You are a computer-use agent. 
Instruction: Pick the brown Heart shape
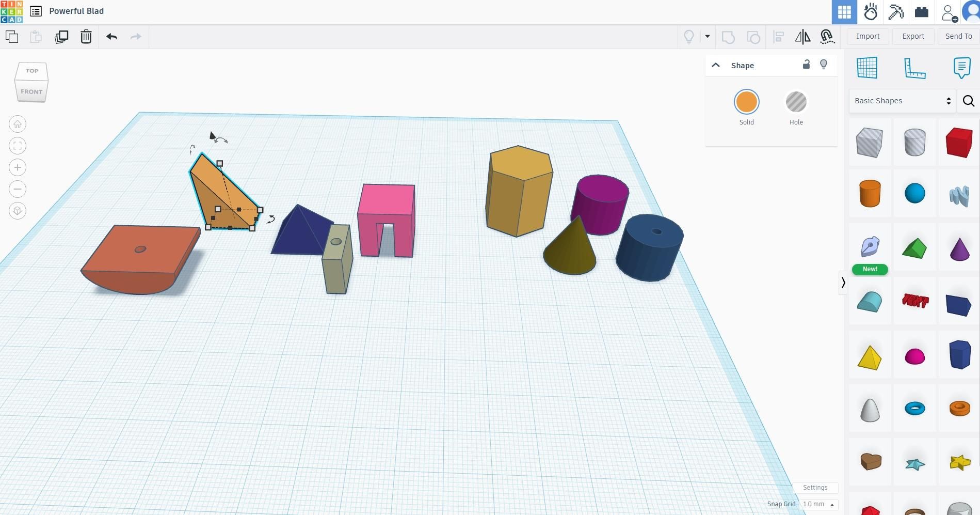pyautogui.click(x=871, y=461)
